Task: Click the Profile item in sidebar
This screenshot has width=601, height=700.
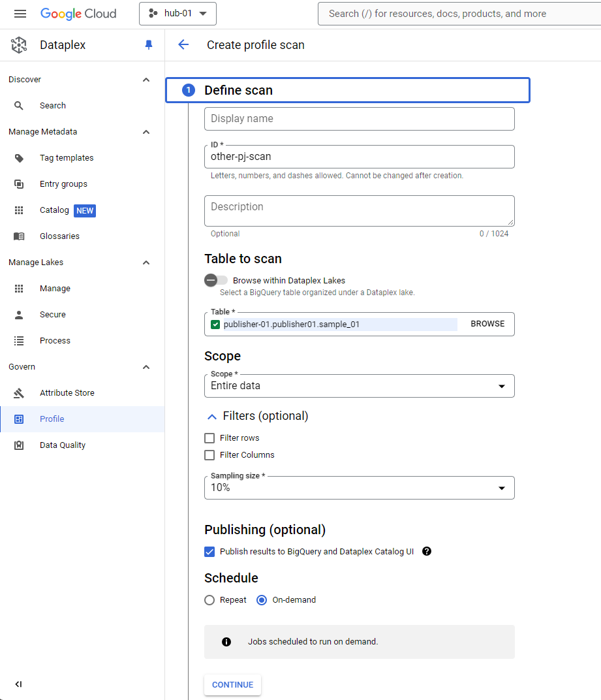Action: tap(82, 419)
